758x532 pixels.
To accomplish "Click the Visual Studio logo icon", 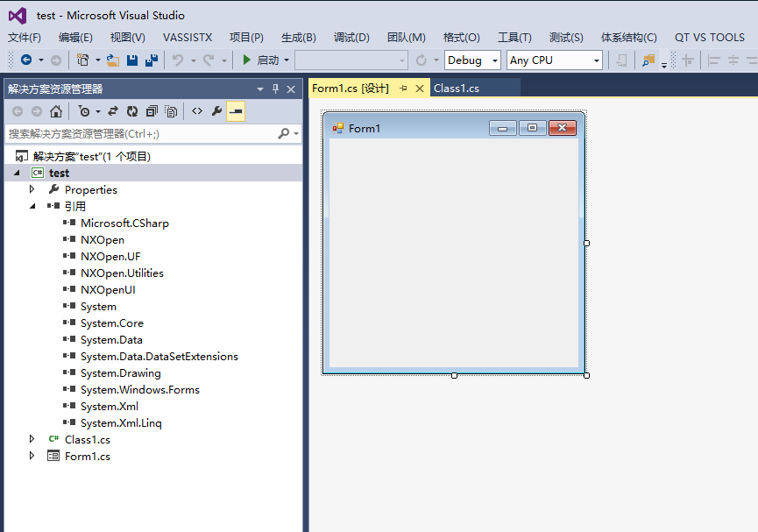I will pyautogui.click(x=18, y=16).
